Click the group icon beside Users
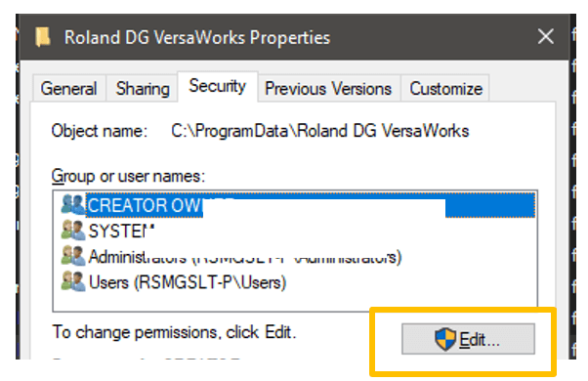This screenshot has width=588, height=381. pyautogui.click(x=73, y=281)
